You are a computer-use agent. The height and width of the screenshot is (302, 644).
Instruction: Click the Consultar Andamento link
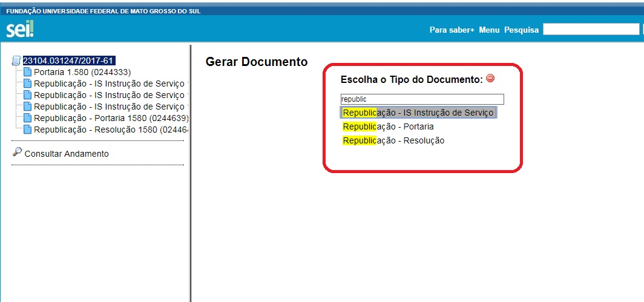pos(67,154)
